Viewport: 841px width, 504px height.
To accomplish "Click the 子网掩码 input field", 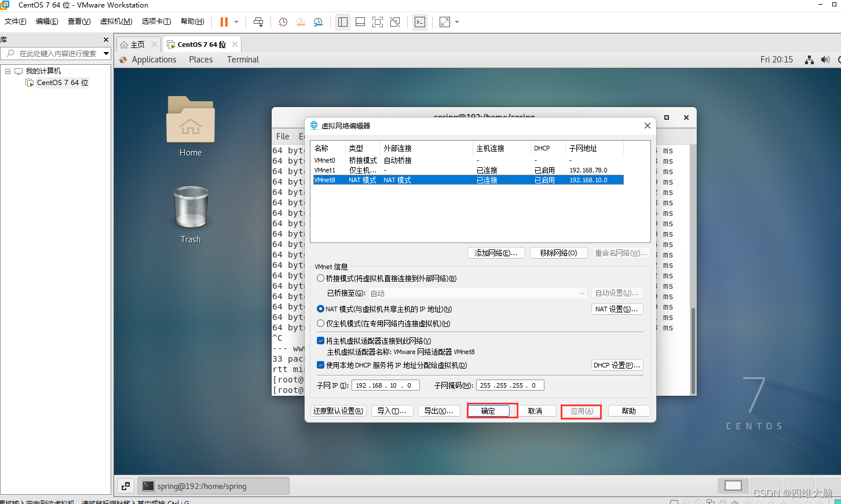I will tap(510, 385).
